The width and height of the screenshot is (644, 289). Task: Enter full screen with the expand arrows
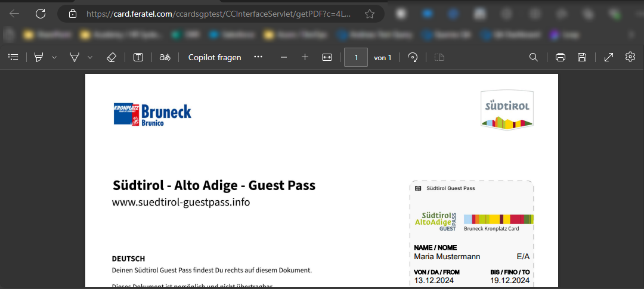pos(609,57)
